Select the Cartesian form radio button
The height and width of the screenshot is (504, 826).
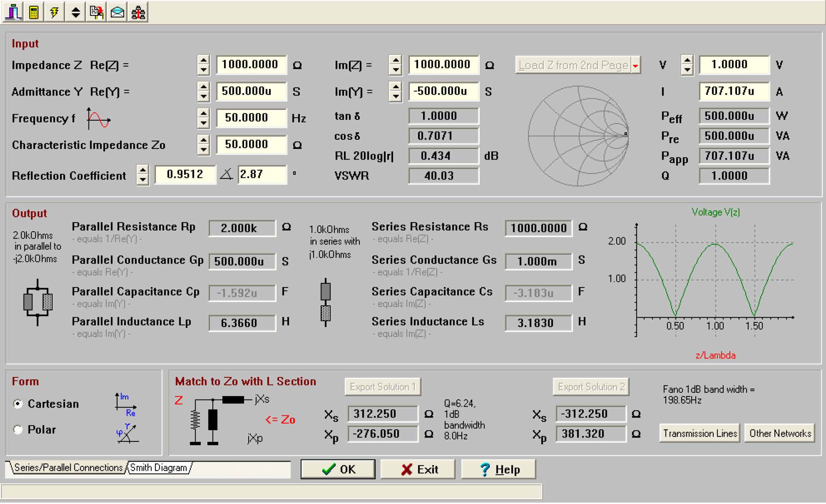pyautogui.click(x=18, y=404)
